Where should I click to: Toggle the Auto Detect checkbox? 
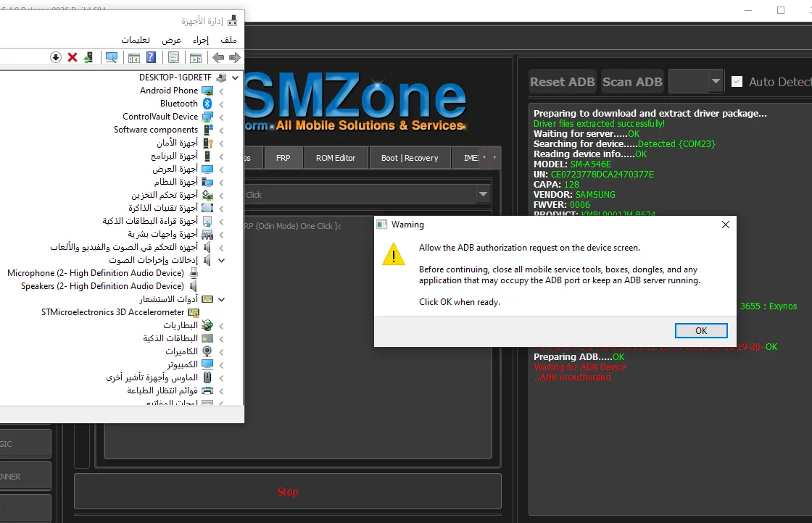coord(737,82)
